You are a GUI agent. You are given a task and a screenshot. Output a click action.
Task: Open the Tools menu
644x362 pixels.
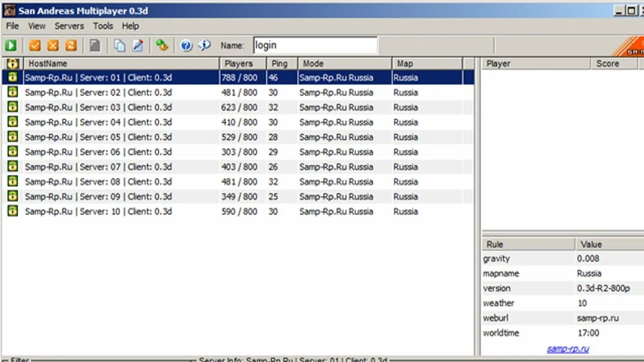click(x=103, y=26)
